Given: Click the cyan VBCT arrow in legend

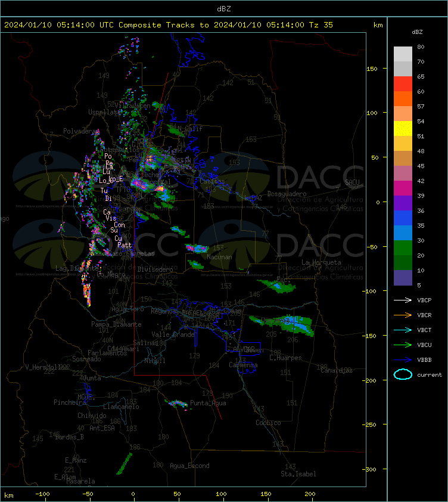Looking at the screenshot, I should (403, 330).
